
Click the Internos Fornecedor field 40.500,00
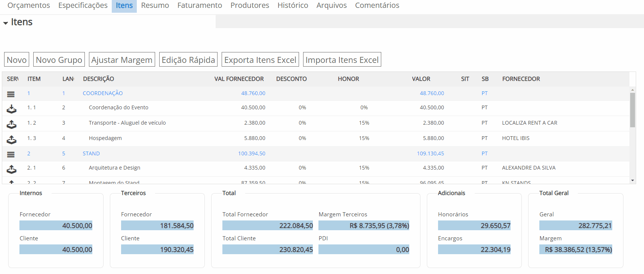(56, 225)
